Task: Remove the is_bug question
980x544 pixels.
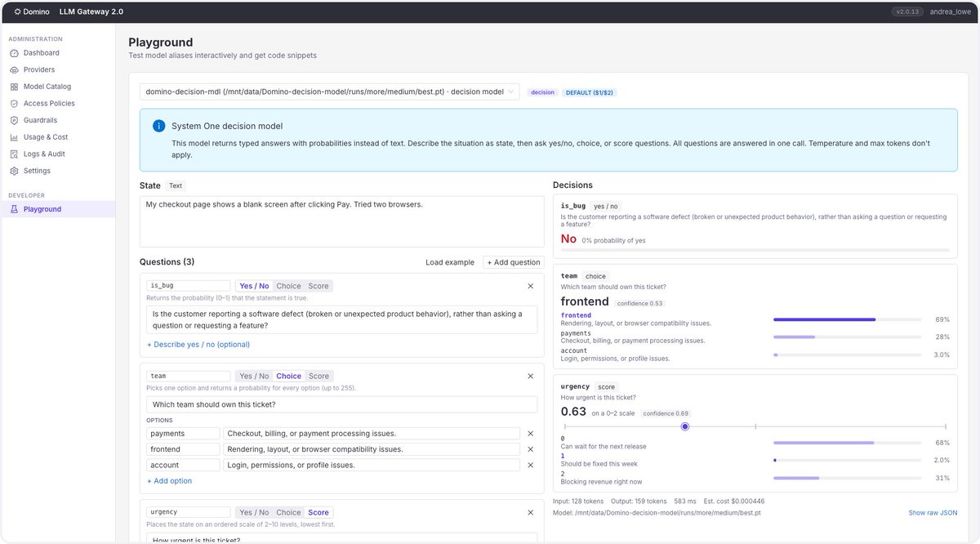Action: 530,286
